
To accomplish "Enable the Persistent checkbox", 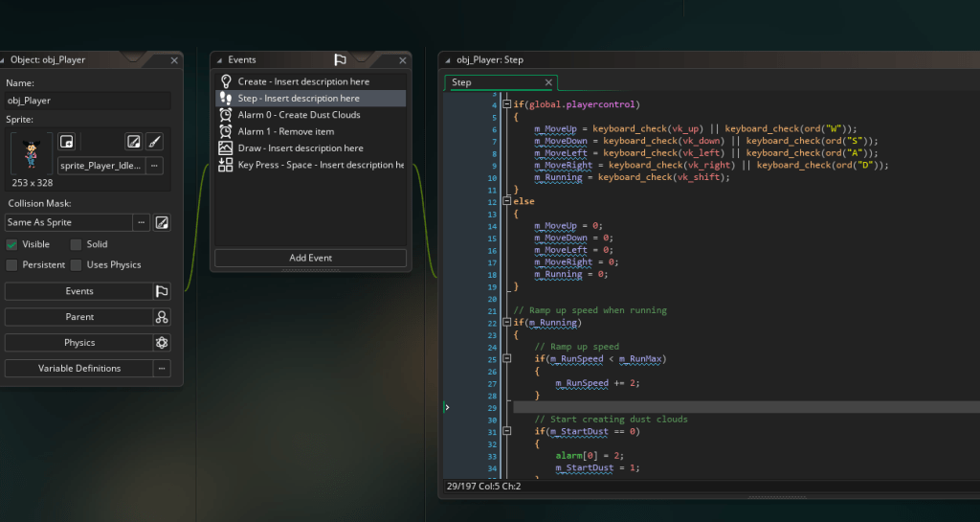I will click(12, 264).
